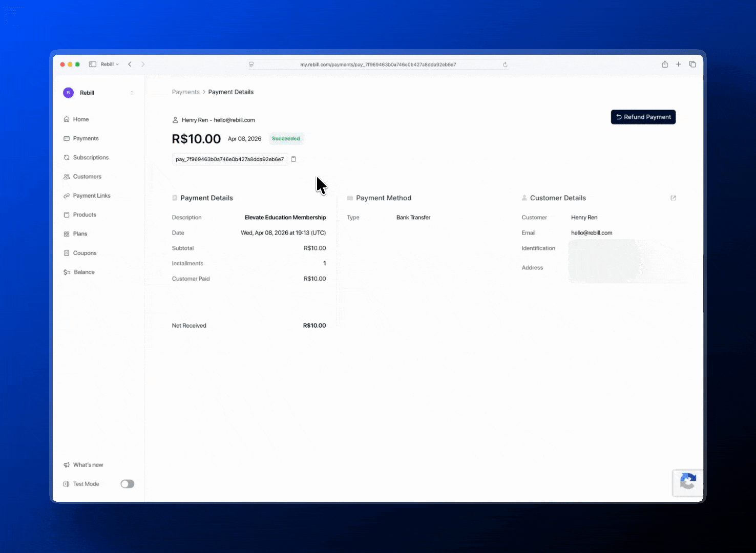Copy the payment ID to clipboard
This screenshot has width=756, height=553.
(293, 159)
